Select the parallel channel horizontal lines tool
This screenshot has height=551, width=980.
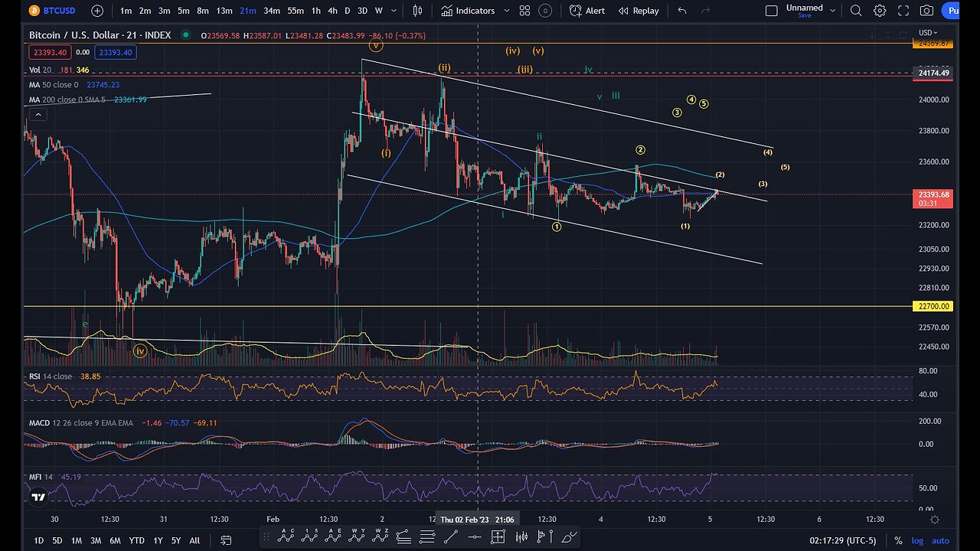click(428, 537)
